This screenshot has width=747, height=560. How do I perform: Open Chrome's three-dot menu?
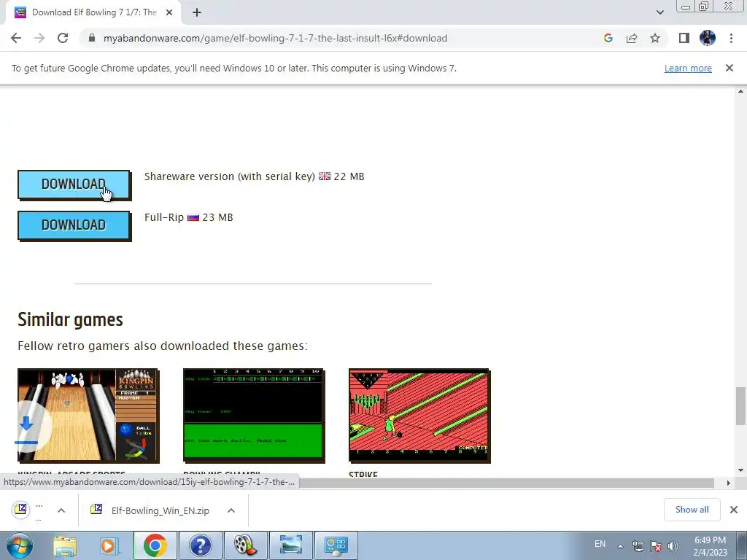pyautogui.click(x=731, y=38)
